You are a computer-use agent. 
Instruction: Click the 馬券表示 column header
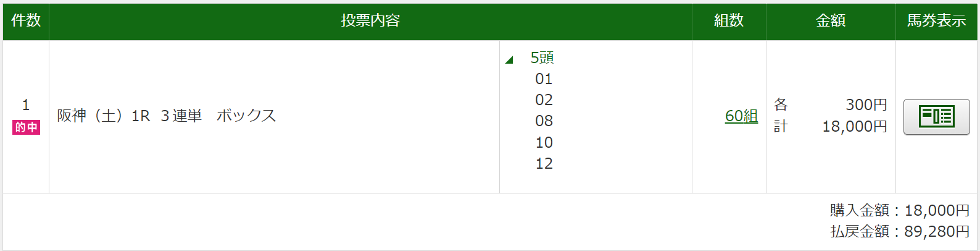(x=936, y=20)
